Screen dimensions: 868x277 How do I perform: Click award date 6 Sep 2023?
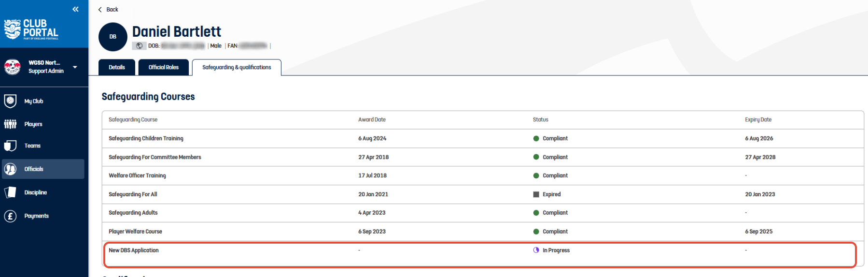pos(372,232)
